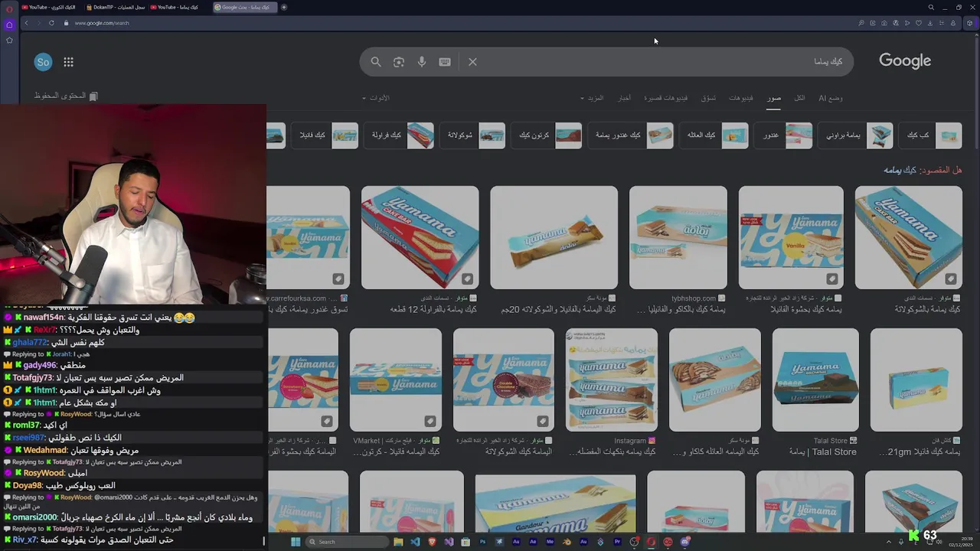Reload the page in browser toolbar
The height and width of the screenshot is (551, 980).
pyautogui.click(x=51, y=23)
